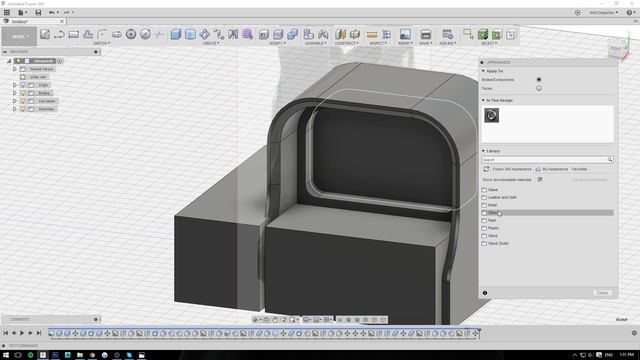640x360 pixels.
Task: Select the Line sketch tool
Action: click(59, 34)
